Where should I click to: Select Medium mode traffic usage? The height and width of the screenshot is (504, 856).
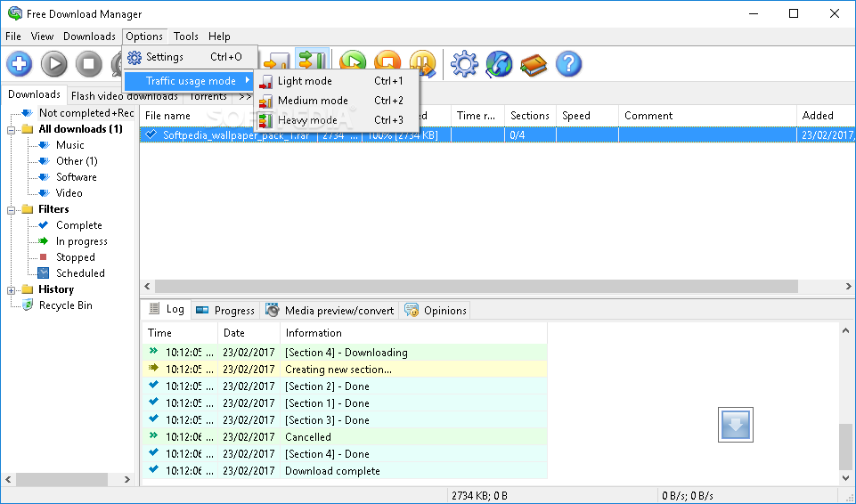point(337,101)
